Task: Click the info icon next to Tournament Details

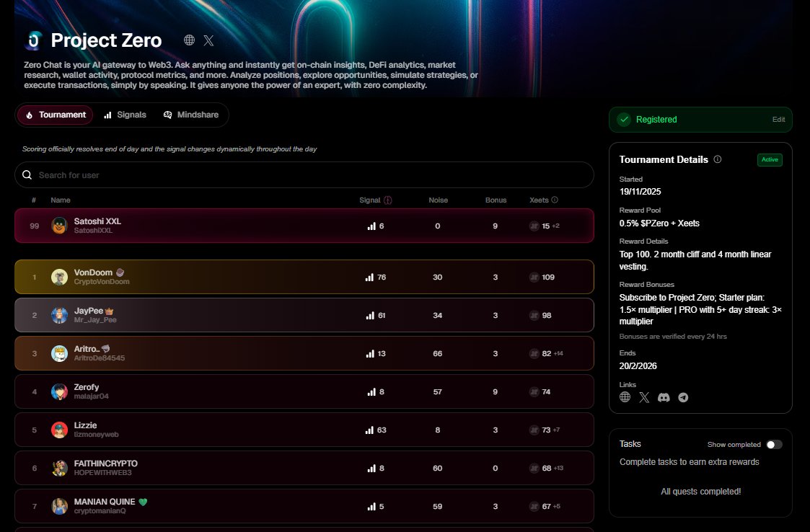Action: pyautogui.click(x=718, y=159)
